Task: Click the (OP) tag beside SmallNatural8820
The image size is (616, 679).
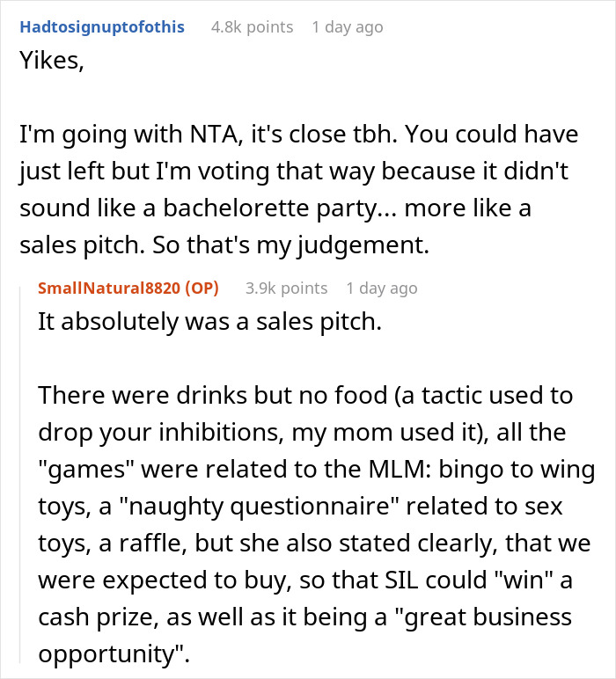Action: 197,288
